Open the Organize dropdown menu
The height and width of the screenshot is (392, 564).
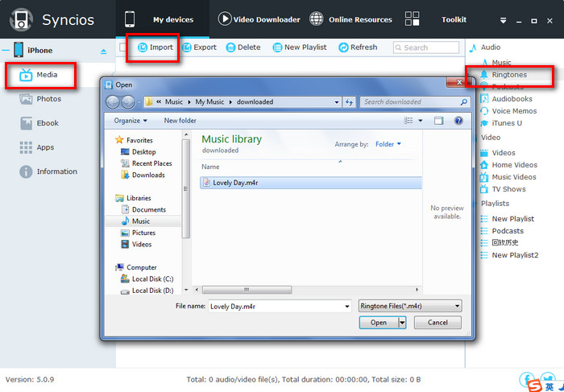(131, 121)
